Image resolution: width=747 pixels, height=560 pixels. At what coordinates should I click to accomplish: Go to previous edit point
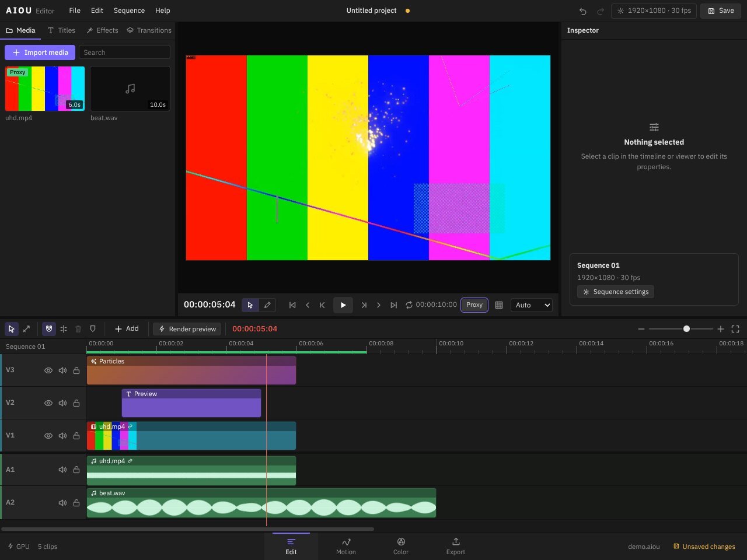click(x=322, y=305)
